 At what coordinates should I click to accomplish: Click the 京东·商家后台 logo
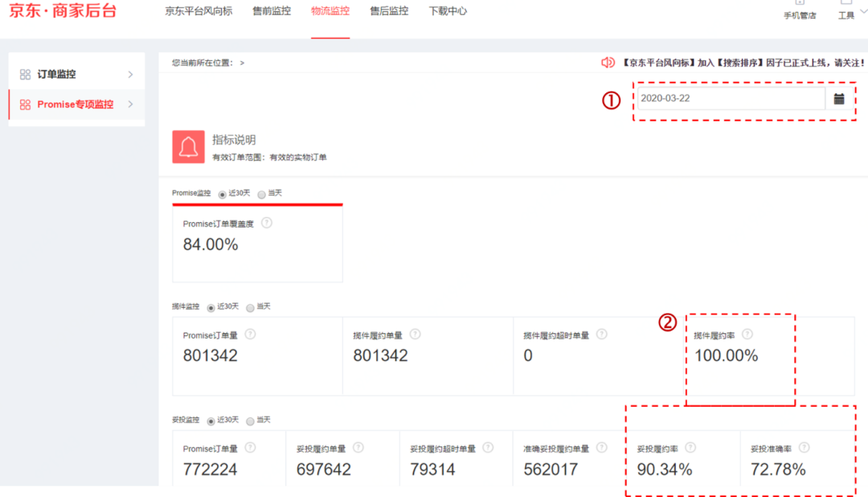coord(63,10)
